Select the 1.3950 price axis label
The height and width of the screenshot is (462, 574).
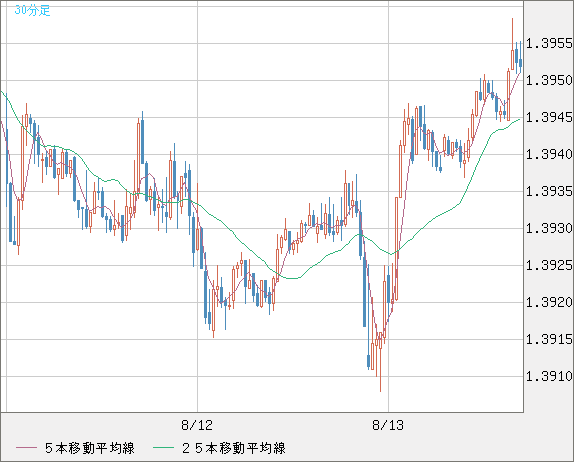point(549,80)
